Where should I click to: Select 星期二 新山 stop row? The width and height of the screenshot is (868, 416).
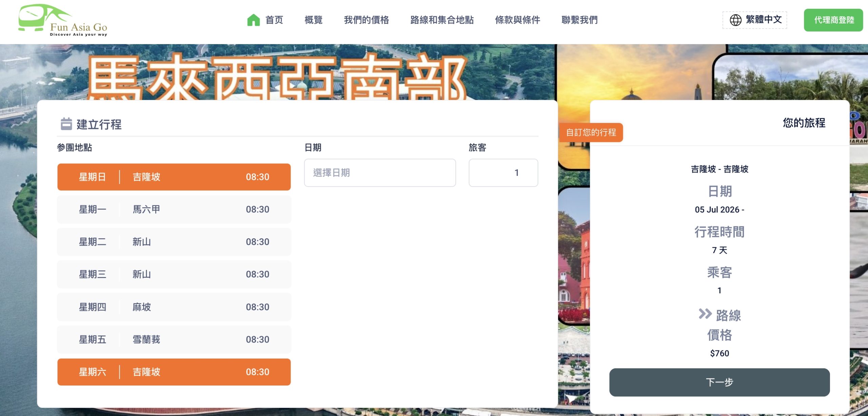click(174, 242)
